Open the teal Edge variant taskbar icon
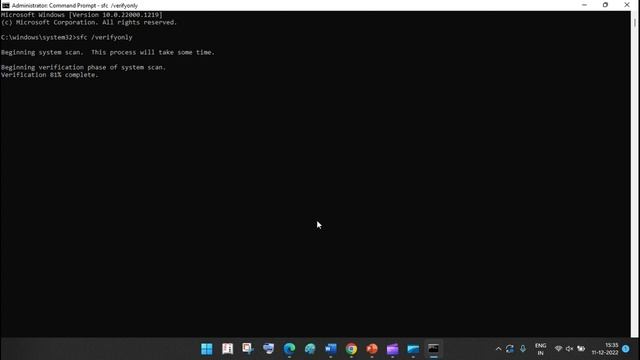Screen dimensions: 640x360 tap(310, 349)
